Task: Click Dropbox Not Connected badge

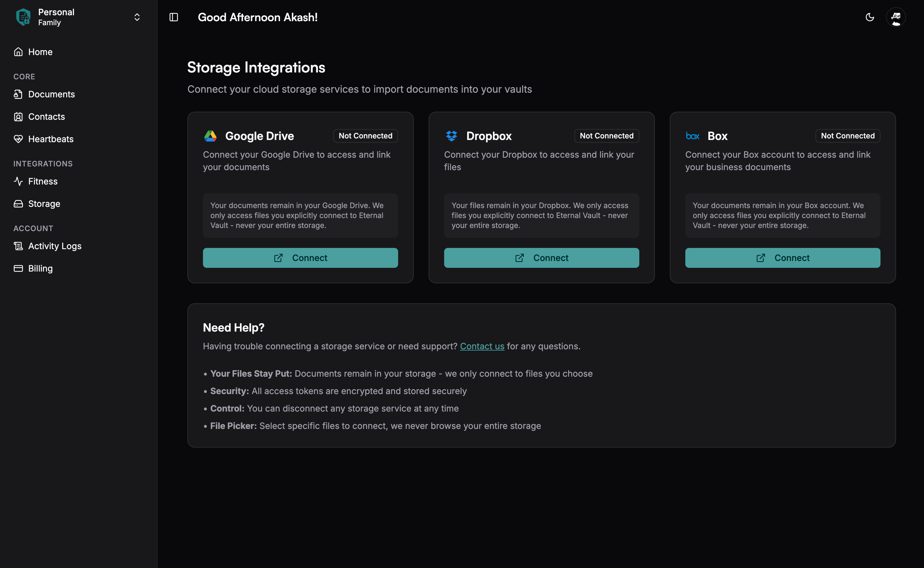Action: click(606, 136)
